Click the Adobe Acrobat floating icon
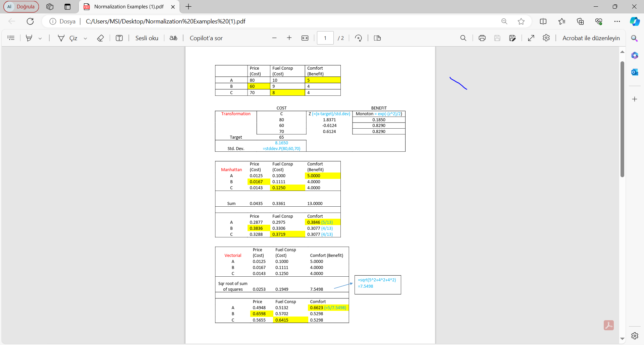This screenshot has height=345, width=644. [x=609, y=325]
